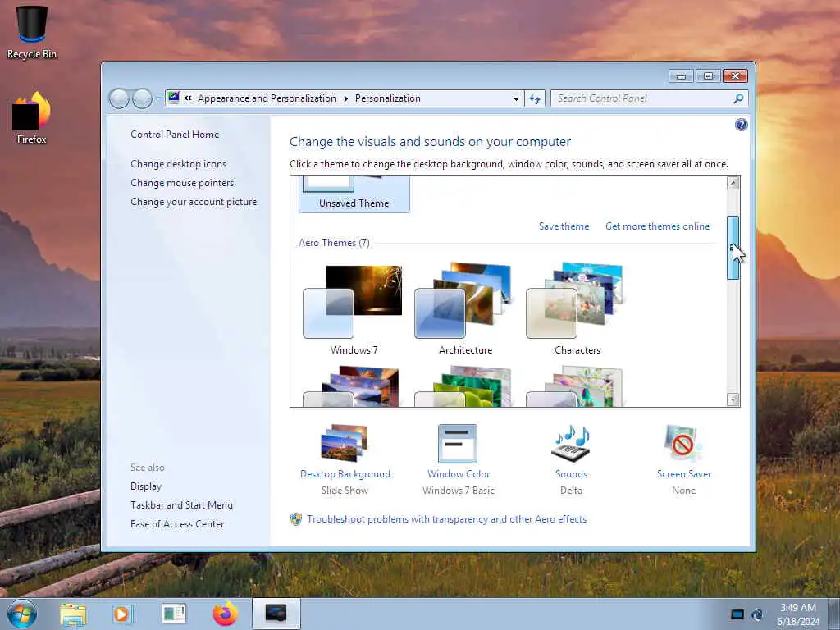The image size is (840, 630).
Task: Click the Help question mark icon
Action: (741, 125)
